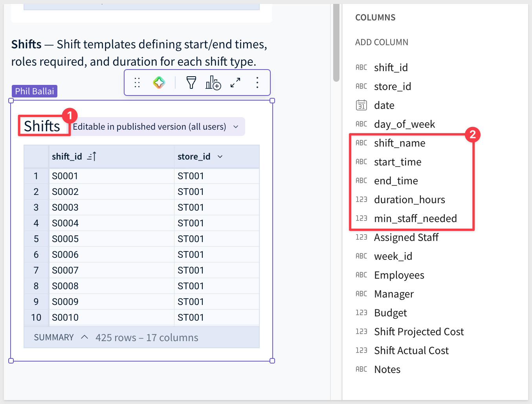Click the ABC type icon for week_id
The height and width of the screenshot is (404, 532).
point(361,256)
